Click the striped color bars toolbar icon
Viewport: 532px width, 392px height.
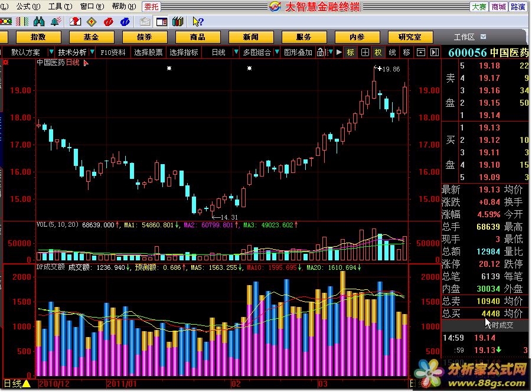22,22
